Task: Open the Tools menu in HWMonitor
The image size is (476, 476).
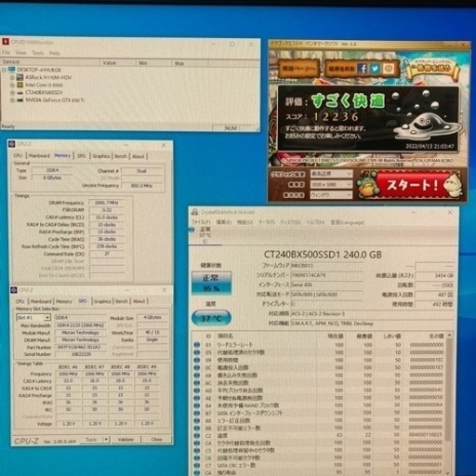Action: click(38, 53)
